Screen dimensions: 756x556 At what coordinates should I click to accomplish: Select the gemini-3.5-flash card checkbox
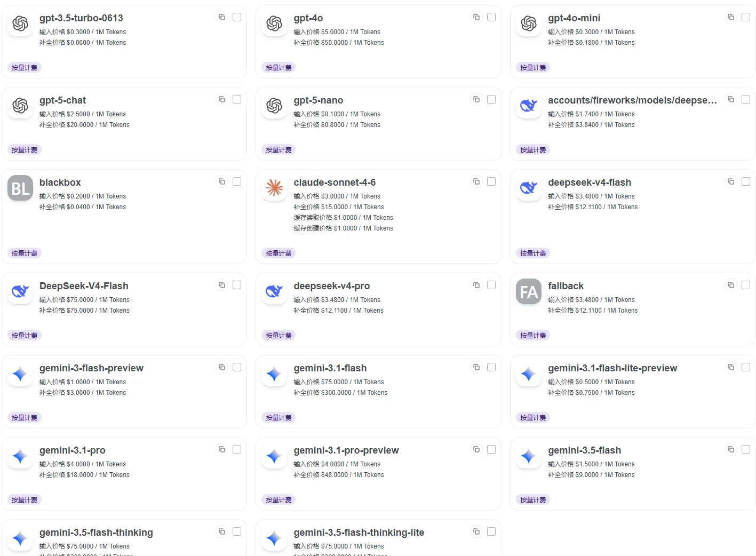(x=746, y=449)
